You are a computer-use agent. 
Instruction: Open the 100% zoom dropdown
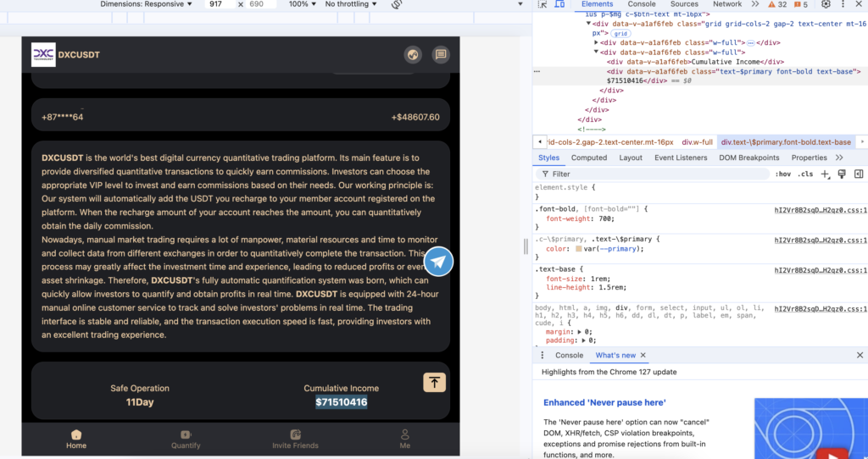(x=303, y=4)
